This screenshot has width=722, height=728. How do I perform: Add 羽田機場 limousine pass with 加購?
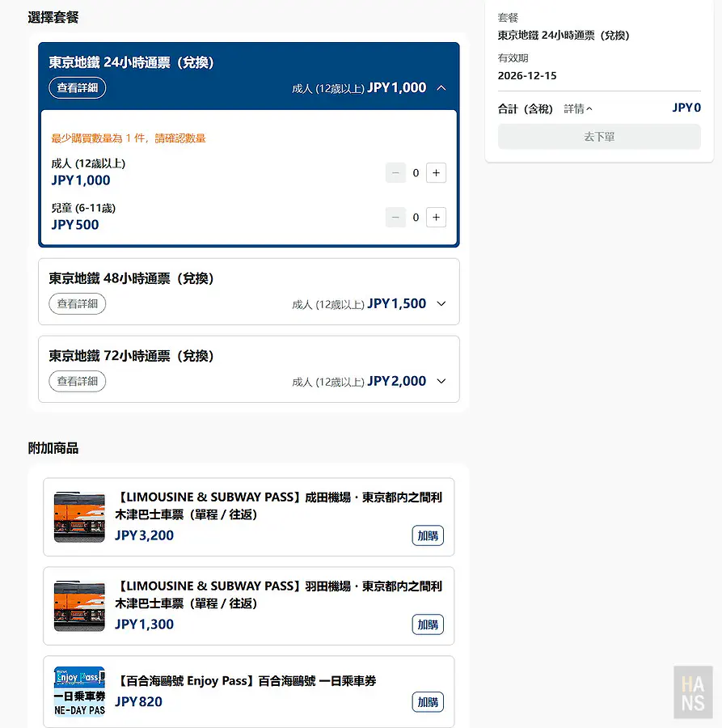[x=428, y=624]
